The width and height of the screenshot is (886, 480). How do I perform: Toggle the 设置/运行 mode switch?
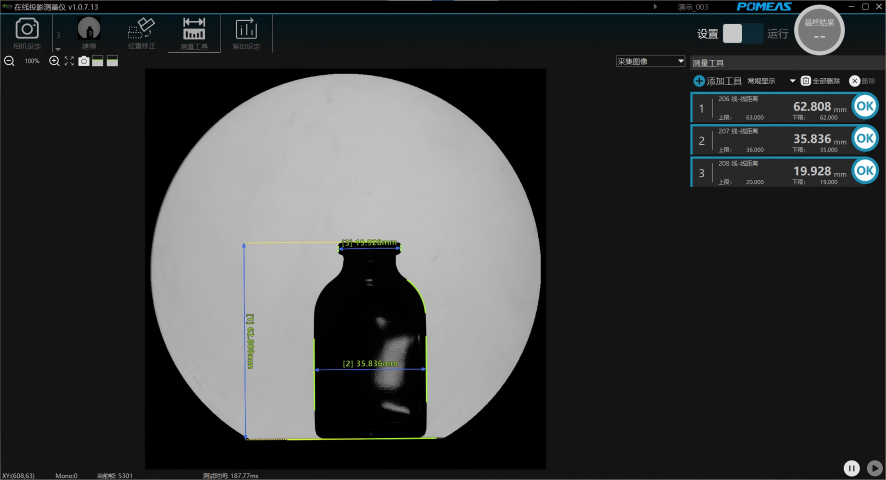[x=742, y=34]
